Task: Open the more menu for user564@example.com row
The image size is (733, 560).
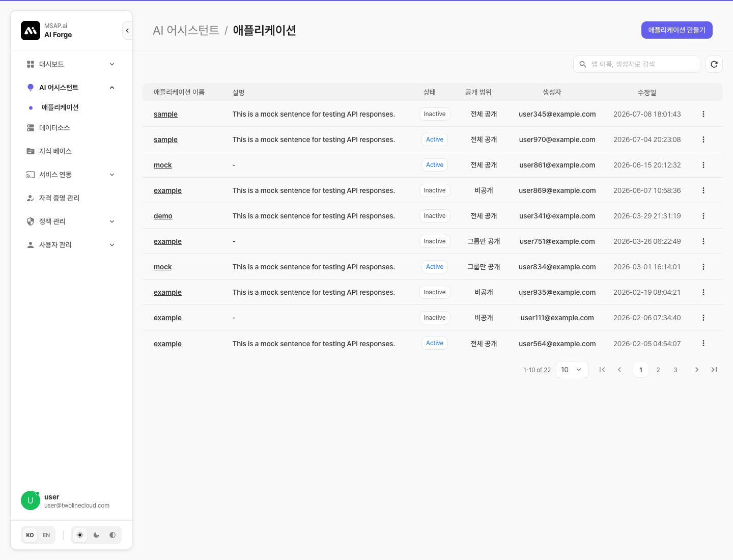Action: tap(703, 343)
